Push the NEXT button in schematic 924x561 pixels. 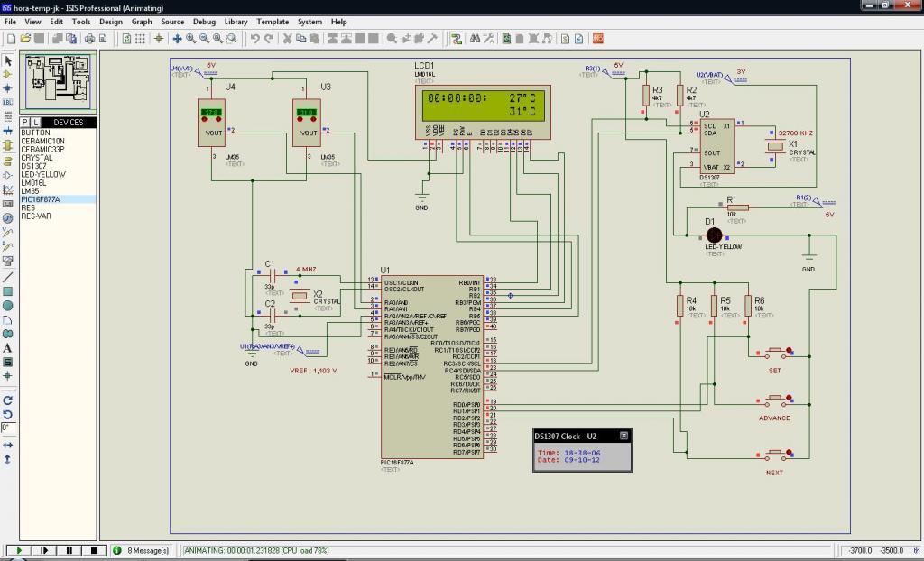(774, 455)
